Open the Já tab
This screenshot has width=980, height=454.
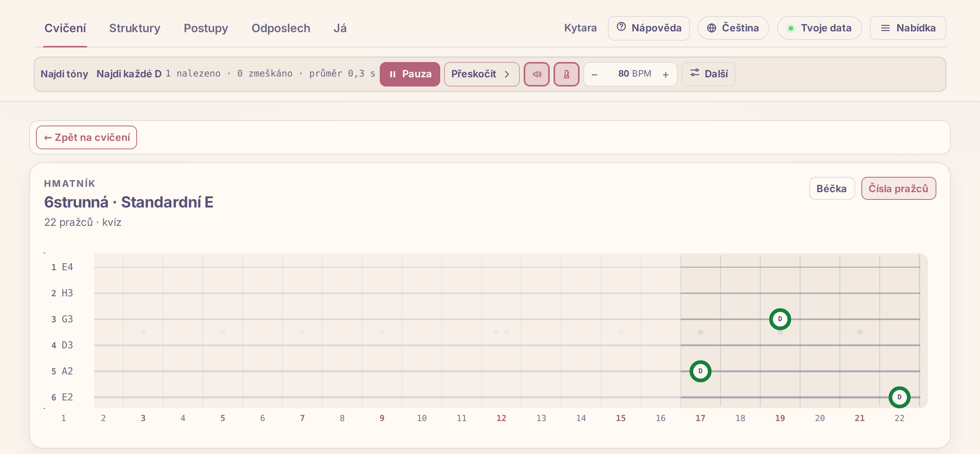[340, 28]
